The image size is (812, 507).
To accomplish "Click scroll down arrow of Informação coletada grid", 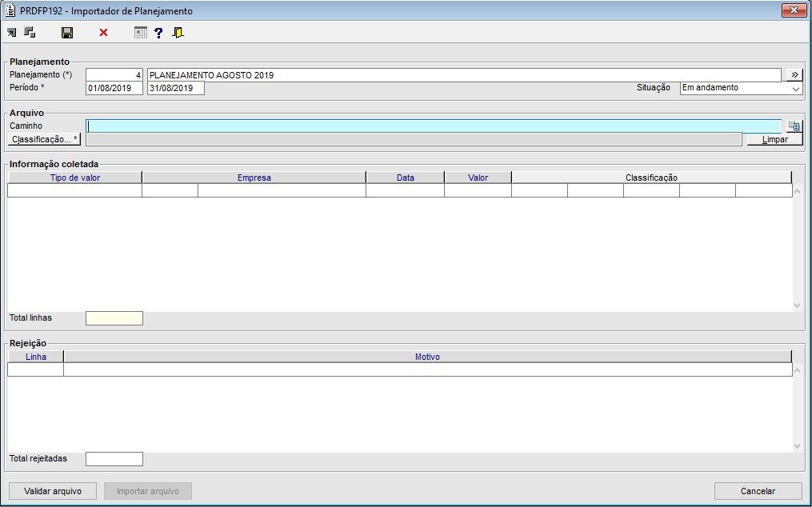I will (798, 305).
